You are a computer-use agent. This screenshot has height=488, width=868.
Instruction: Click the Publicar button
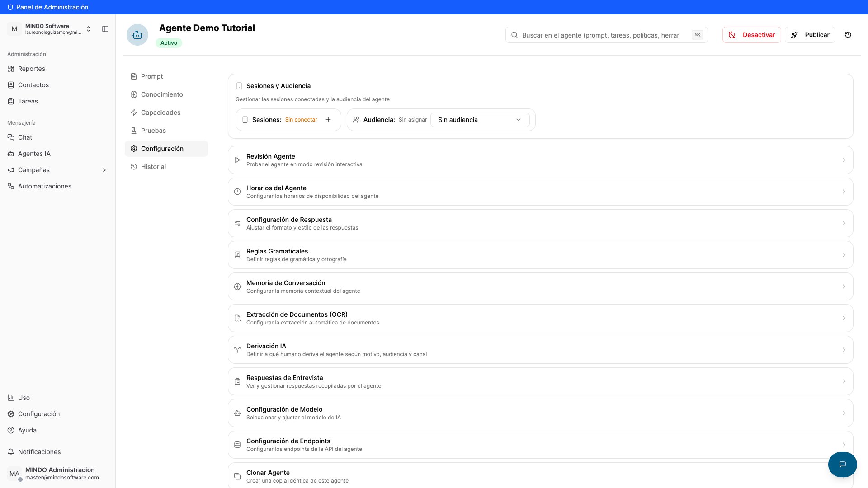[x=810, y=35]
